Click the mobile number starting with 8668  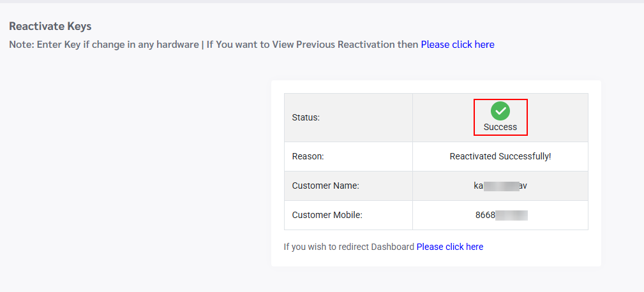click(x=500, y=215)
